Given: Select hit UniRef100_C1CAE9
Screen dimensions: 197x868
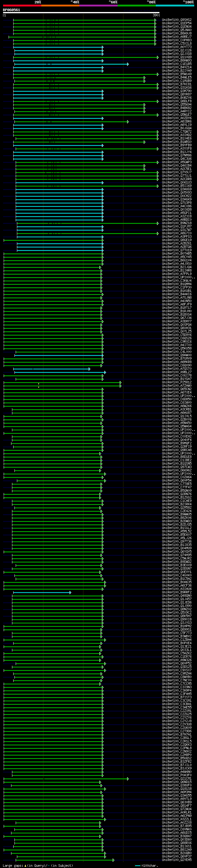Looking at the screenshot, I should [x=176, y=501].
